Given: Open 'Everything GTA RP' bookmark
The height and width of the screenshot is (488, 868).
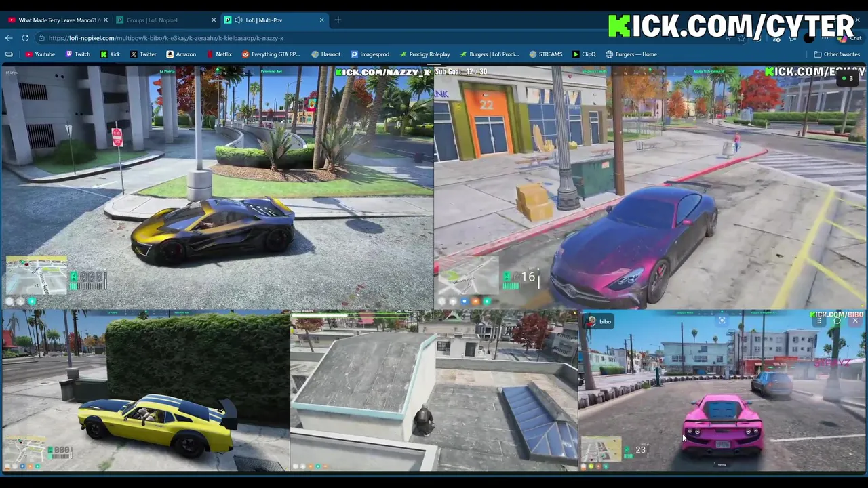Looking at the screenshot, I should [x=270, y=54].
